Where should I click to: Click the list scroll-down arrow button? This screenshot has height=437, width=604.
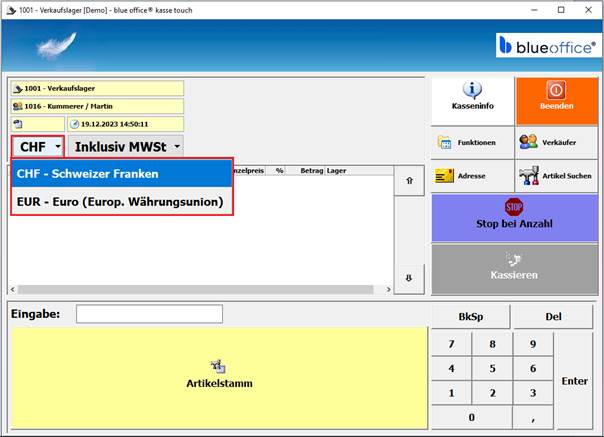click(x=409, y=278)
